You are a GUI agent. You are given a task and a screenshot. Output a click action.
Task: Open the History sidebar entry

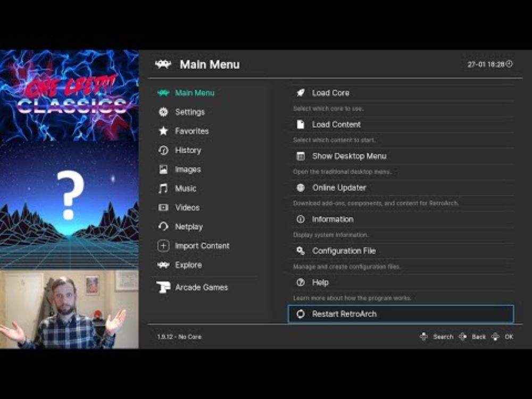coord(188,150)
